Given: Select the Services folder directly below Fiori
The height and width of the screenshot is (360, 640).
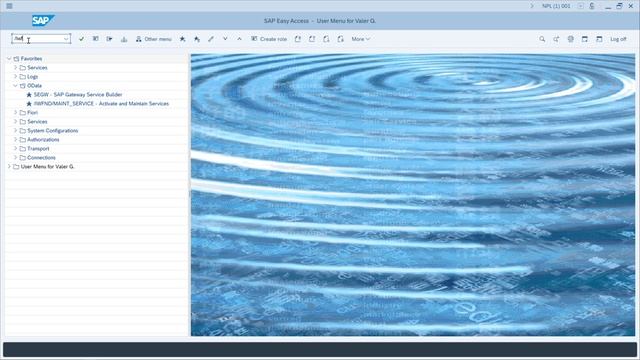Looking at the screenshot, I should tap(37, 122).
